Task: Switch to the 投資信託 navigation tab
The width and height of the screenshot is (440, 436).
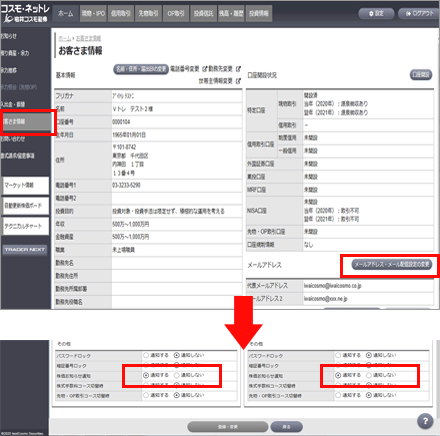Action: [203, 14]
